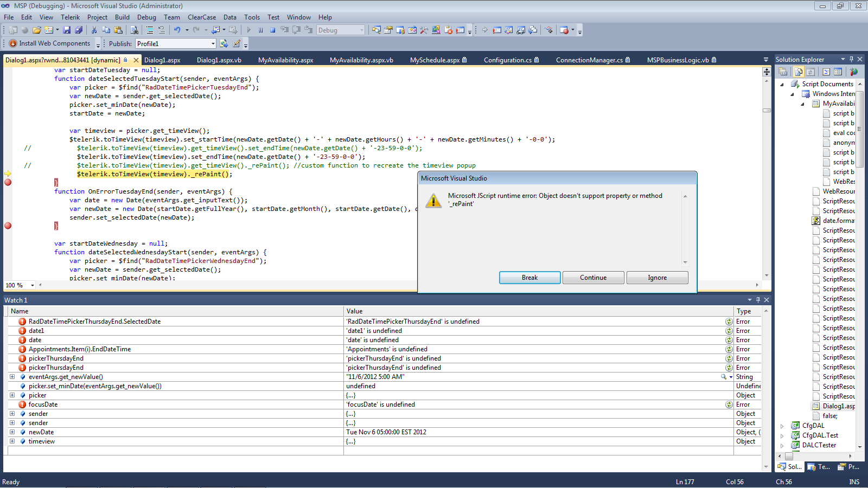Click the Open File folder icon
The width and height of the screenshot is (868, 488).
click(x=36, y=30)
